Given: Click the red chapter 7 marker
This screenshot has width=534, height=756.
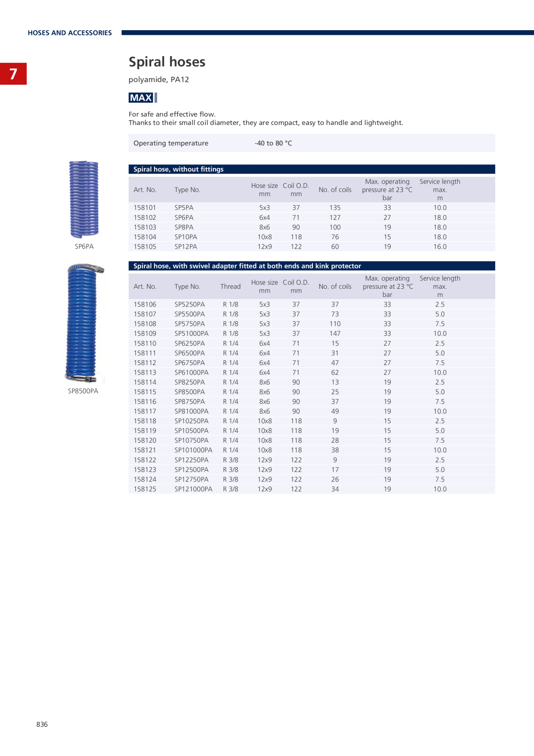Looking at the screenshot, I should 13,74.
